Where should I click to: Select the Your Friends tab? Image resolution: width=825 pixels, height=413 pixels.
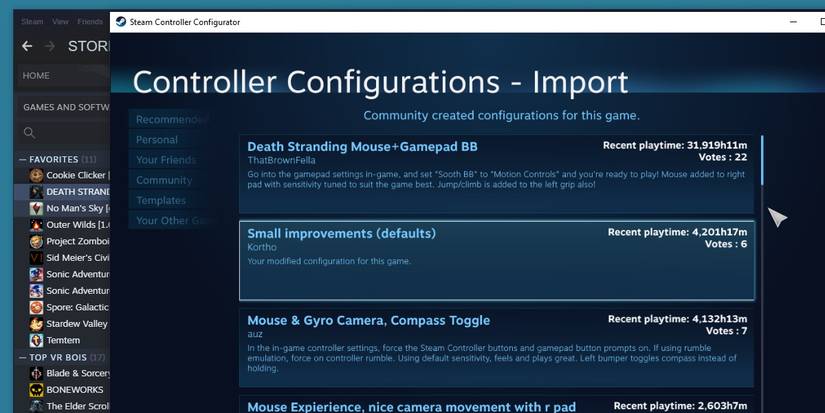(172, 160)
